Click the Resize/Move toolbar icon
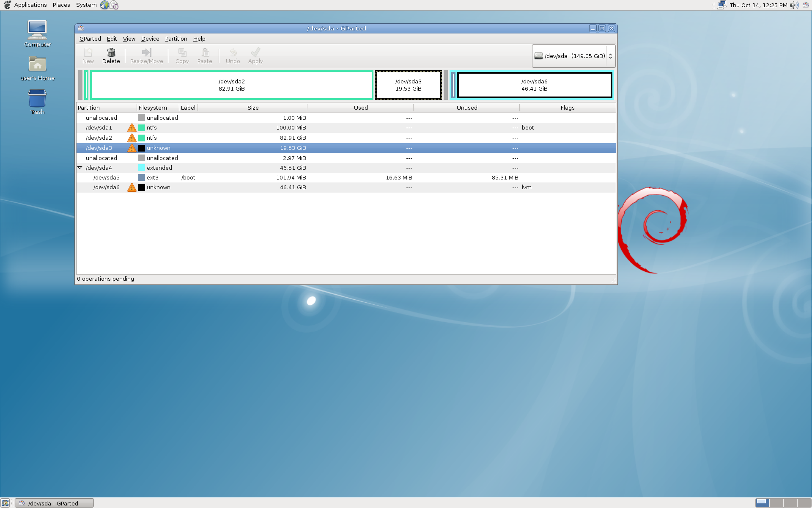This screenshot has height=508, width=812. [x=146, y=52]
